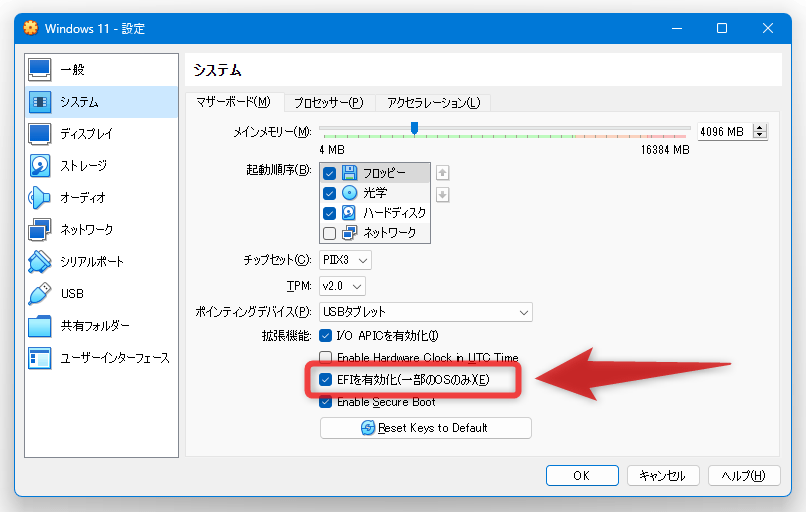Screen dimensions: 806x512
Task: Open the 共有フォルダー folder icon
Action: tap(40, 326)
